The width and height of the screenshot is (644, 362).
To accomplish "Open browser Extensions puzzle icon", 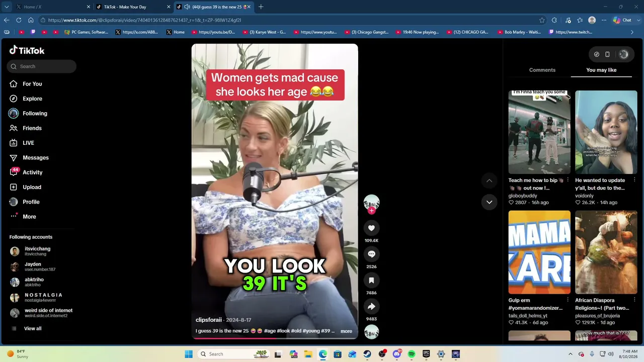I will [554, 20].
